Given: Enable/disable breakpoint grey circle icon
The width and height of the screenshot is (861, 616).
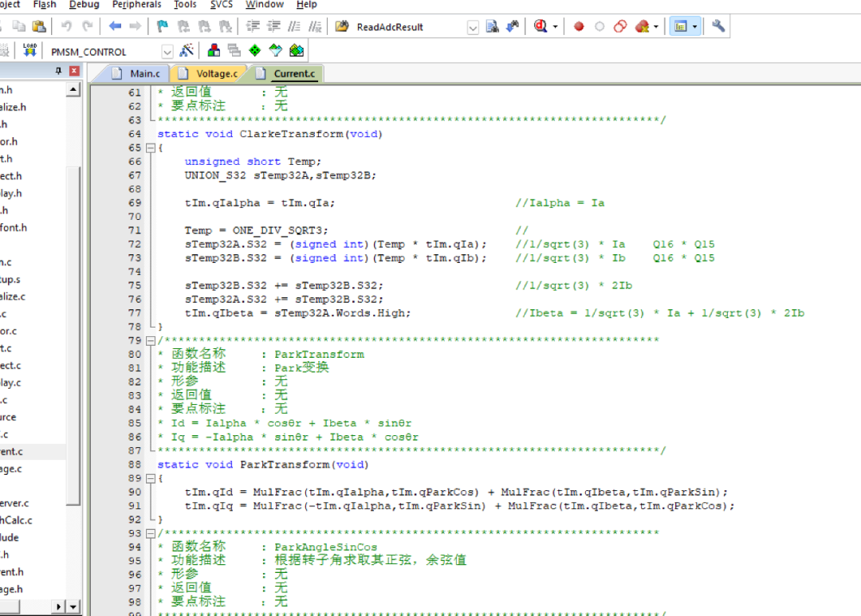Looking at the screenshot, I should coord(600,26).
